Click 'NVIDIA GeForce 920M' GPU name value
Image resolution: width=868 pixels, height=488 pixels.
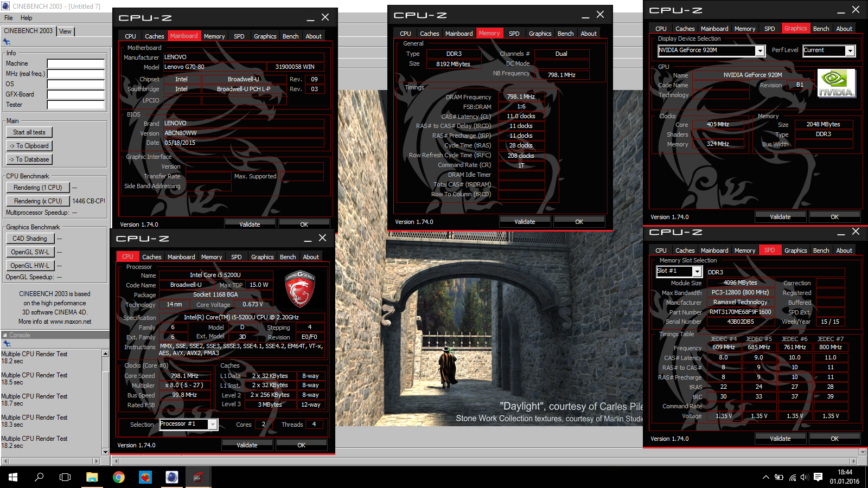tap(752, 75)
